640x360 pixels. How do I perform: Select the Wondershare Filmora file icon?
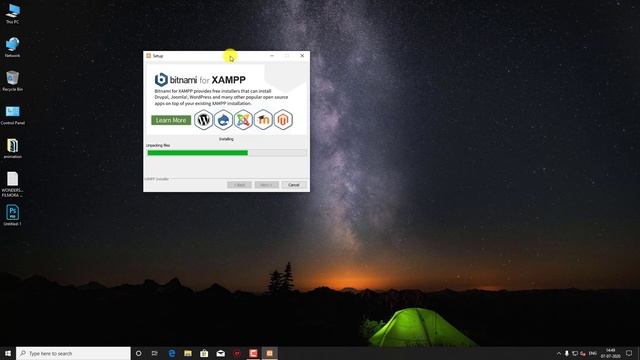(12, 184)
